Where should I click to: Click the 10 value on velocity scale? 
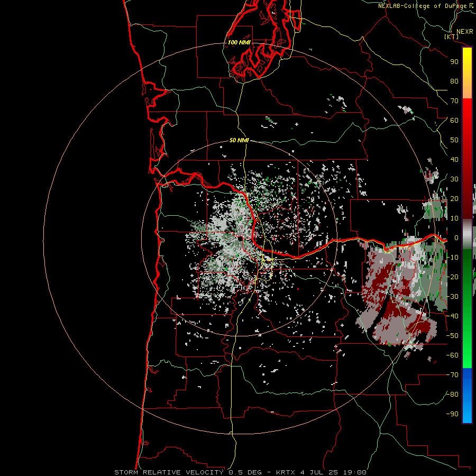(x=454, y=218)
